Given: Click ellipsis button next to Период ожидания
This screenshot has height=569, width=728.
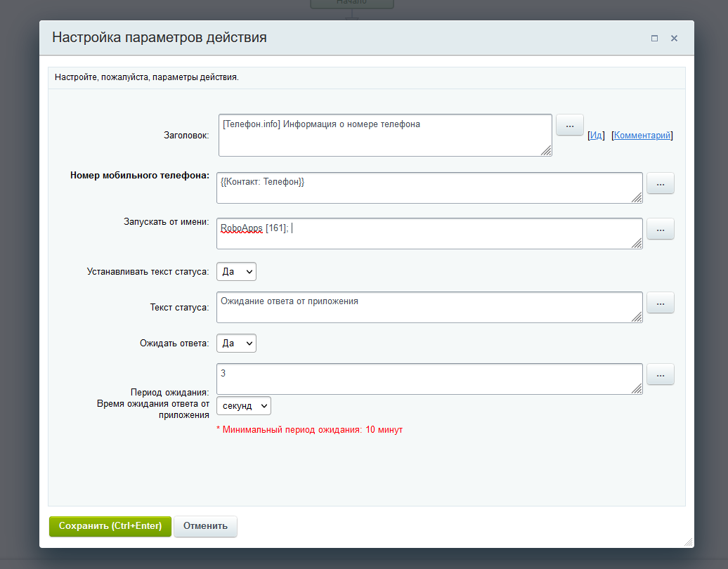Looking at the screenshot, I should [x=660, y=374].
